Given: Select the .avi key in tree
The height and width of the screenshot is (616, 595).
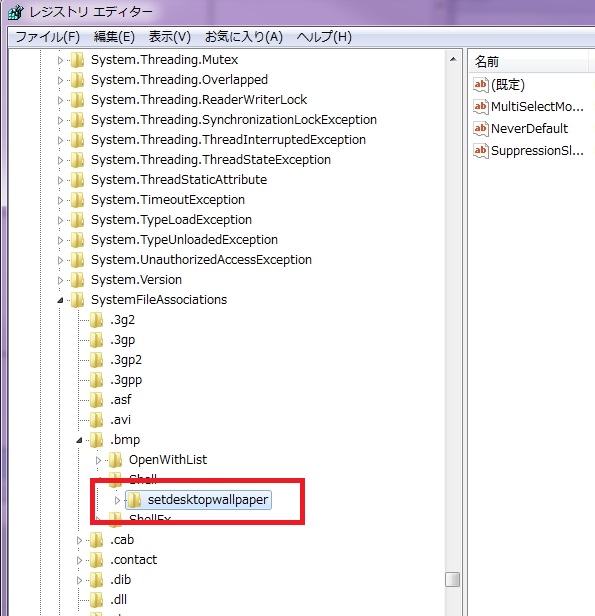Looking at the screenshot, I should 120,420.
